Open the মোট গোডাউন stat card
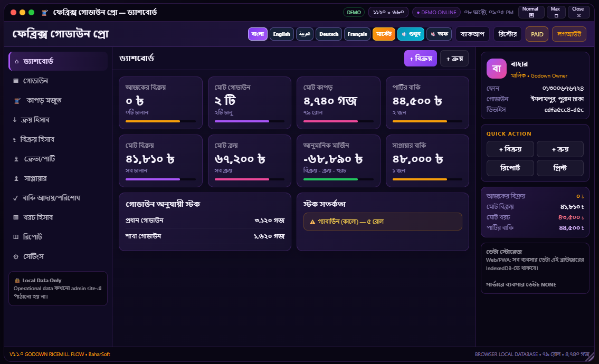599x364 pixels. click(x=250, y=103)
